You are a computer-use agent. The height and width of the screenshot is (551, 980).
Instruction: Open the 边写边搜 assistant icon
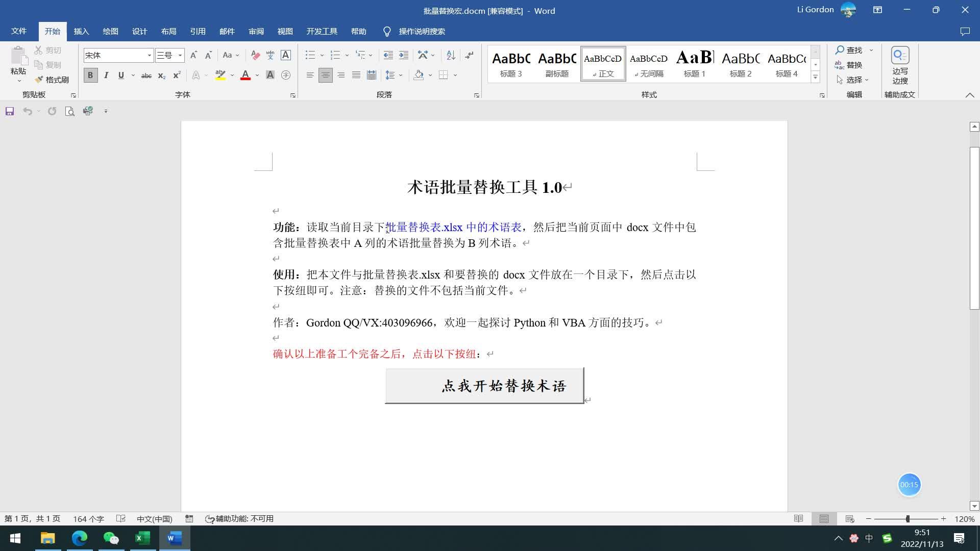click(x=900, y=65)
